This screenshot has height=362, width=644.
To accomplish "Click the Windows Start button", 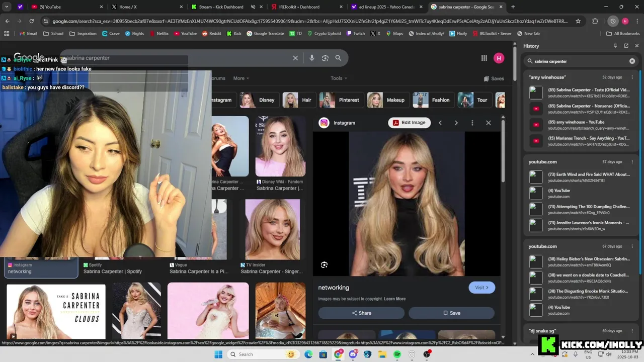I will [x=218, y=354].
